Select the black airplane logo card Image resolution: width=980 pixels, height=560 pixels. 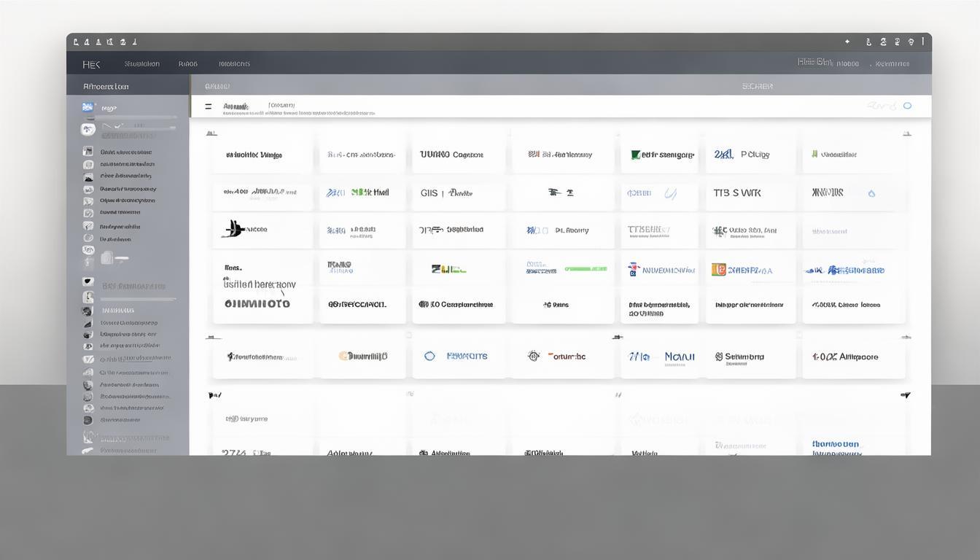233,230
